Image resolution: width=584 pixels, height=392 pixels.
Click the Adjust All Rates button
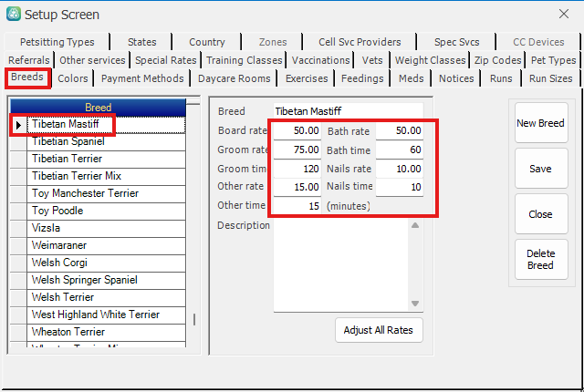[x=379, y=330]
